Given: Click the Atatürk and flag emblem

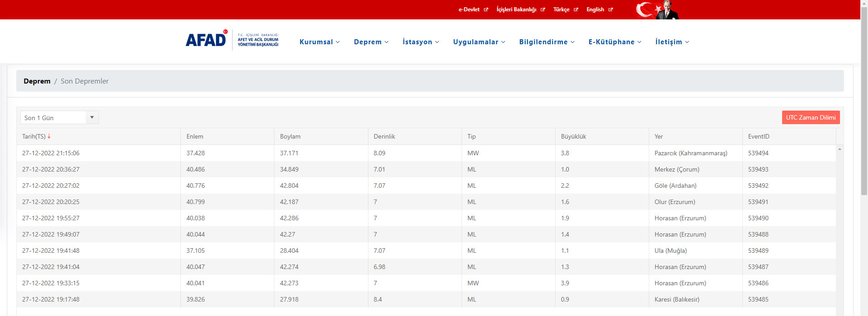Looking at the screenshot, I should (x=657, y=9).
